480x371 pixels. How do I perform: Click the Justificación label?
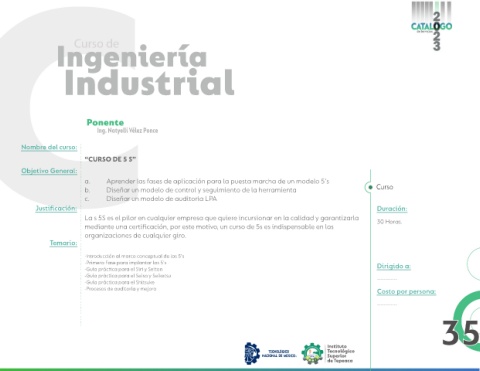(56, 209)
